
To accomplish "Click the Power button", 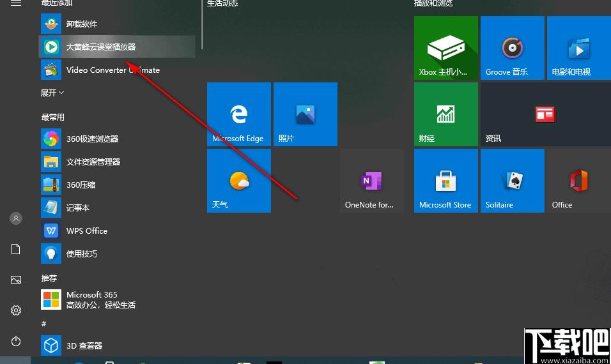I will point(15,341).
